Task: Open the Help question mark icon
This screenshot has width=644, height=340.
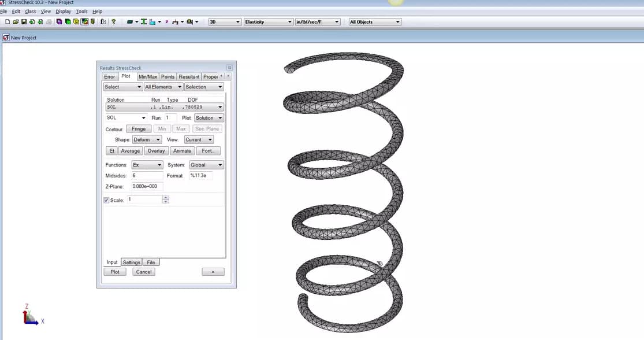Action: point(113,21)
